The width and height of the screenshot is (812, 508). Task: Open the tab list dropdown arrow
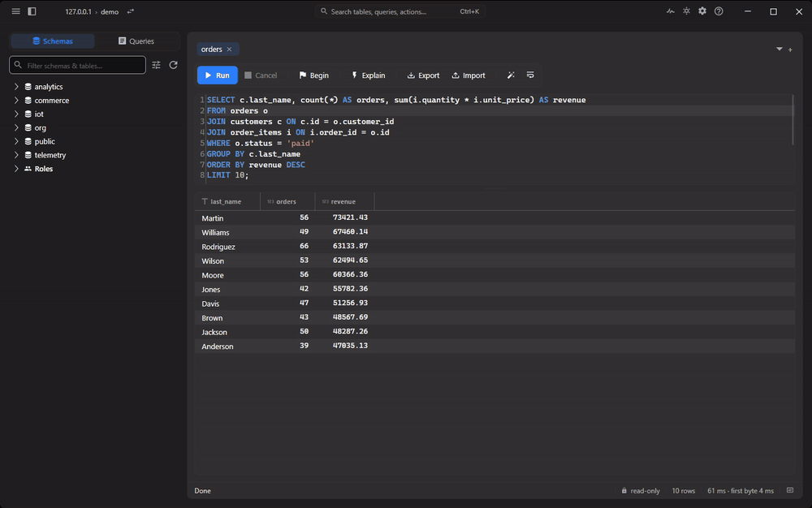780,50
